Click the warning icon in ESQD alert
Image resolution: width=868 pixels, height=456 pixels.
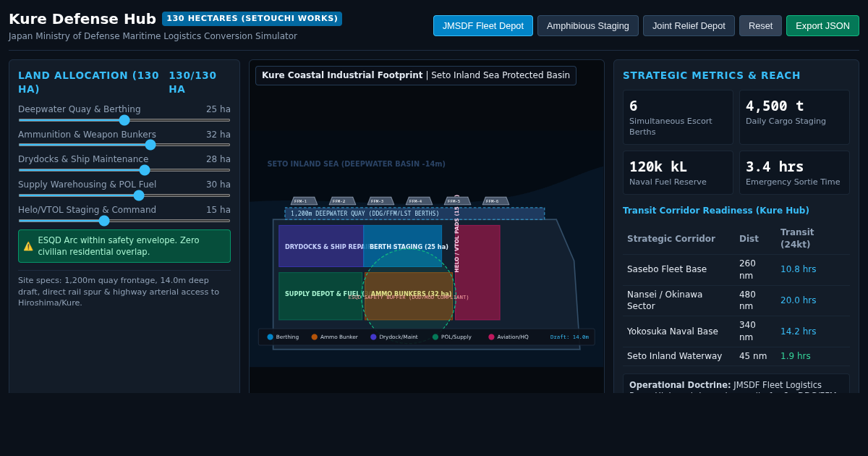[x=28, y=246]
